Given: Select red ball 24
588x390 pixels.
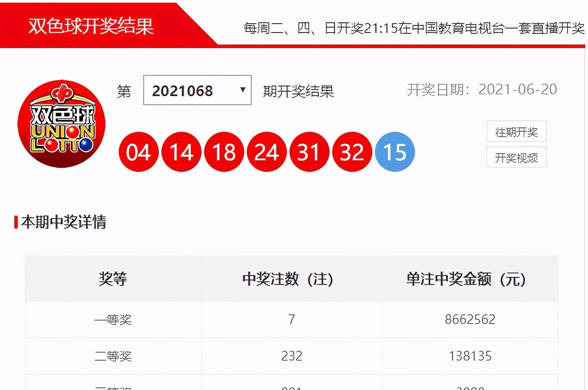Looking at the screenshot, I should 266,152.
